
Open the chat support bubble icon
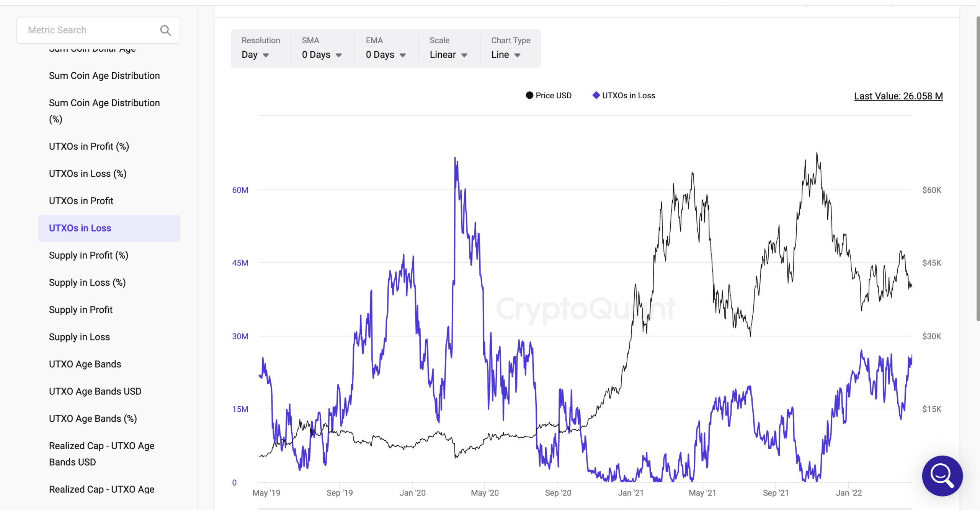pyautogui.click(x=942, y=476)
